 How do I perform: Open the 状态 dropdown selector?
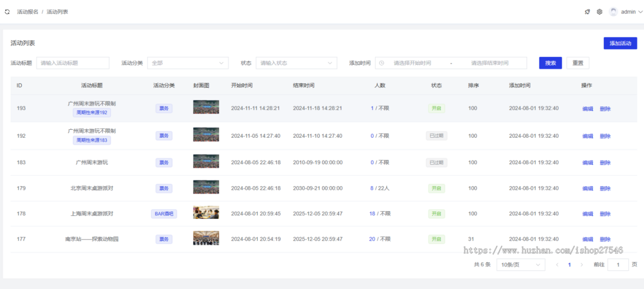click(296, 63)
